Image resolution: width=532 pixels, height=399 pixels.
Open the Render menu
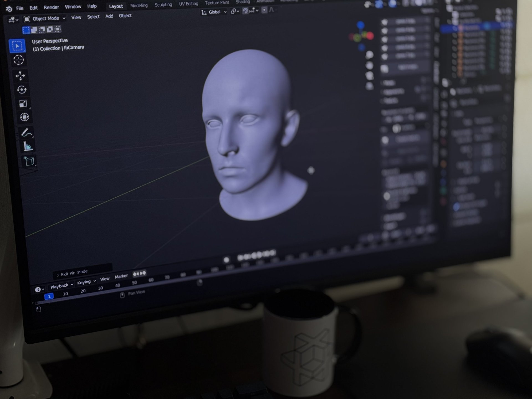coord(51,7)
